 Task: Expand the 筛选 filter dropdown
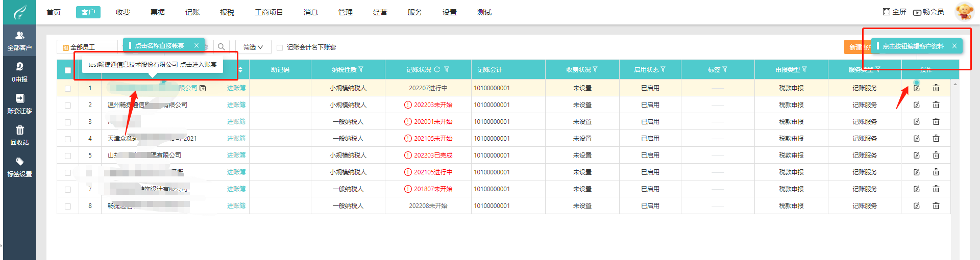click(253, 47)
